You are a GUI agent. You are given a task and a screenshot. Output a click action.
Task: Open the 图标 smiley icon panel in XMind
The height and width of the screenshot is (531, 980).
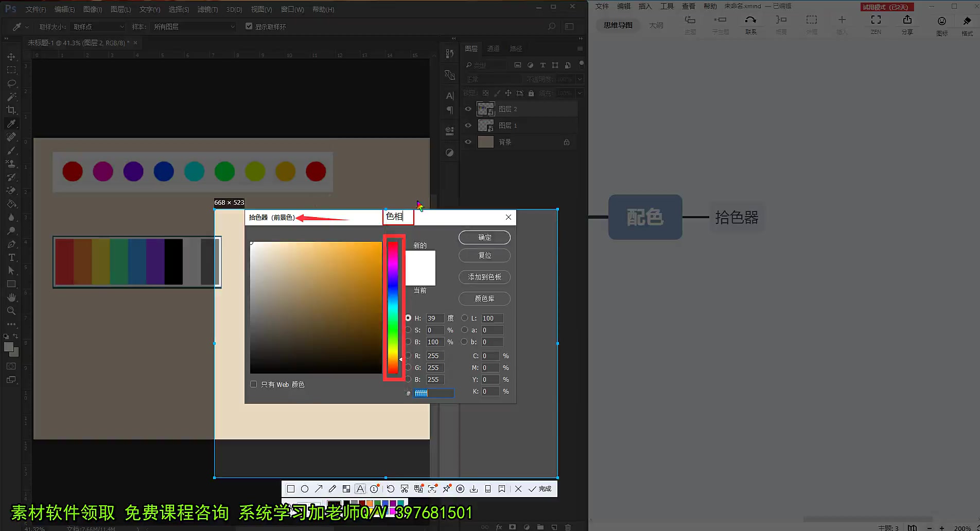[942, 26]
